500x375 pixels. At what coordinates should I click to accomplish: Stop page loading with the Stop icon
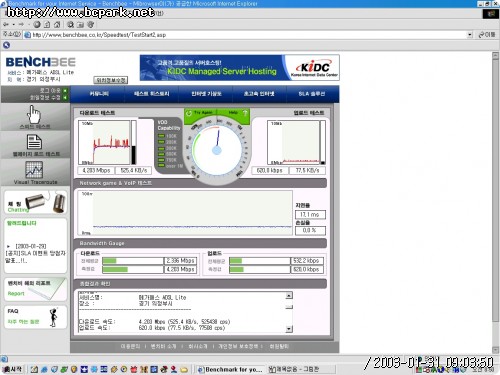point(37,25)
